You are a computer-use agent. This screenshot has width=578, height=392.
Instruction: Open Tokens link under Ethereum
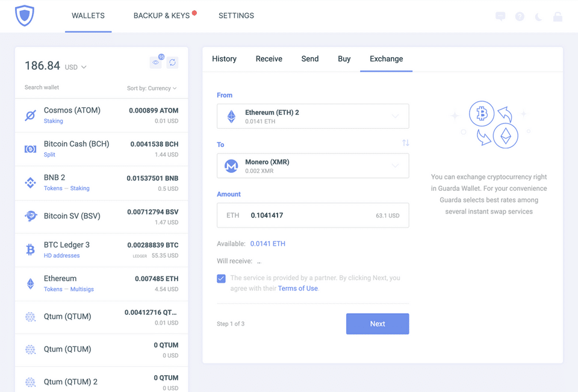pos(53,289)
